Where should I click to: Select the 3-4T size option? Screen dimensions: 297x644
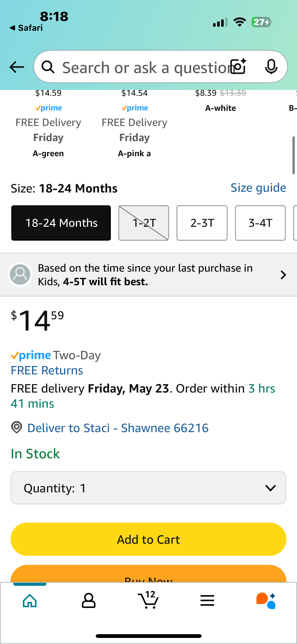point(260,223)
